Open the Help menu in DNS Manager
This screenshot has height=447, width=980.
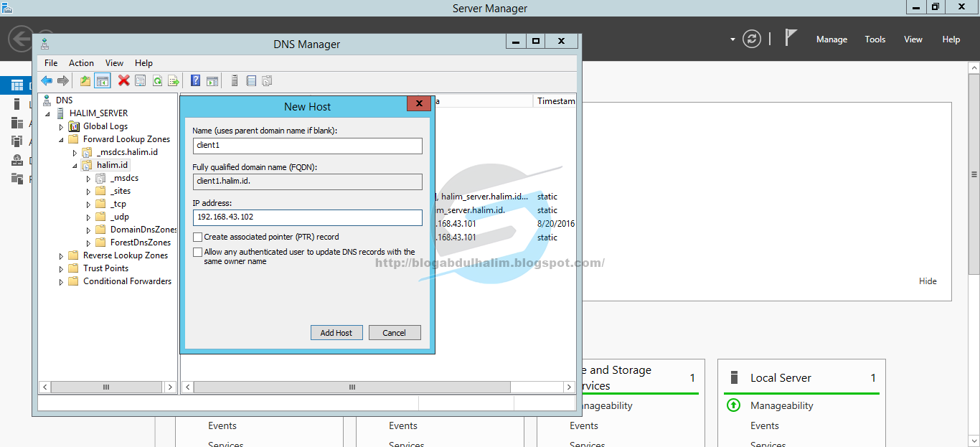pyautogui.click(x=143, y=63)
